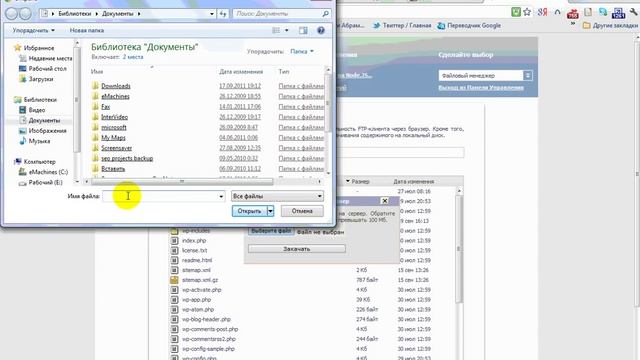Close the upload popup with the X
Screen dimensions: 640x360
384,201
